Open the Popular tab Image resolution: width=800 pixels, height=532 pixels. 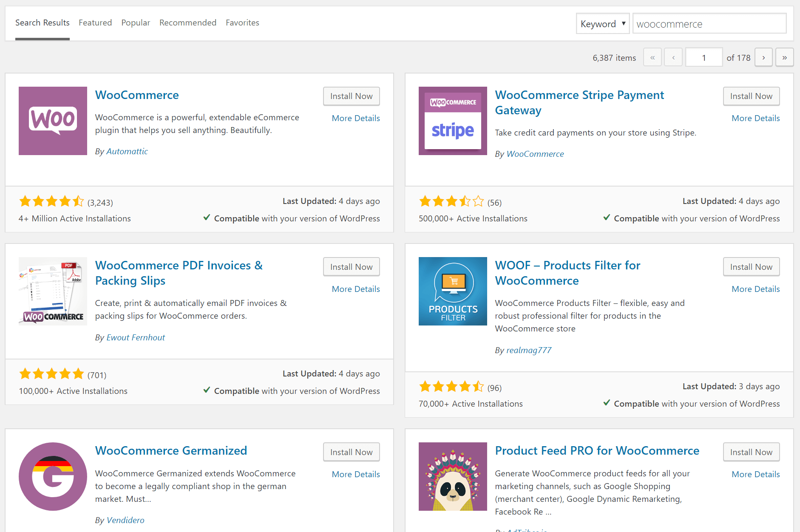tap(136, 23)
